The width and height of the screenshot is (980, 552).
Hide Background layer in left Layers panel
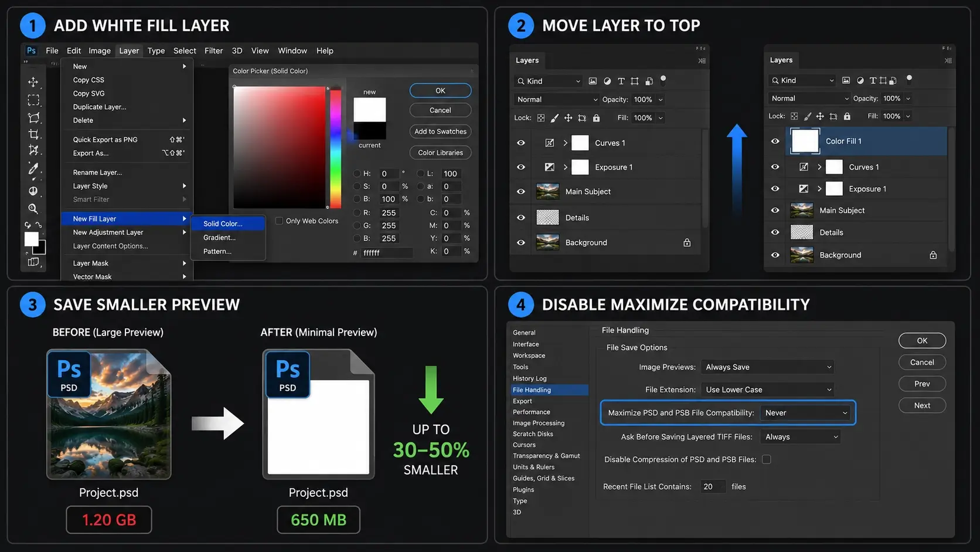521,242
